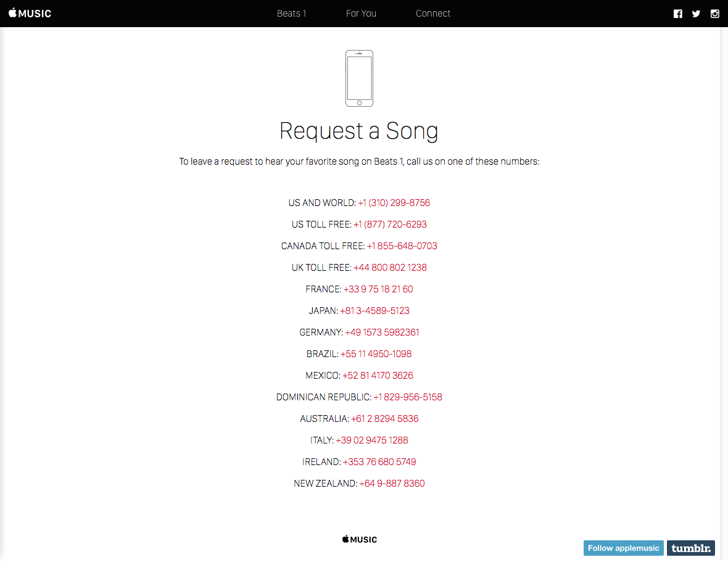Image resolution: width=728 pixels, height=565 pixels.
Task: Click Follow applemusic button
Action: click(624, 548)
